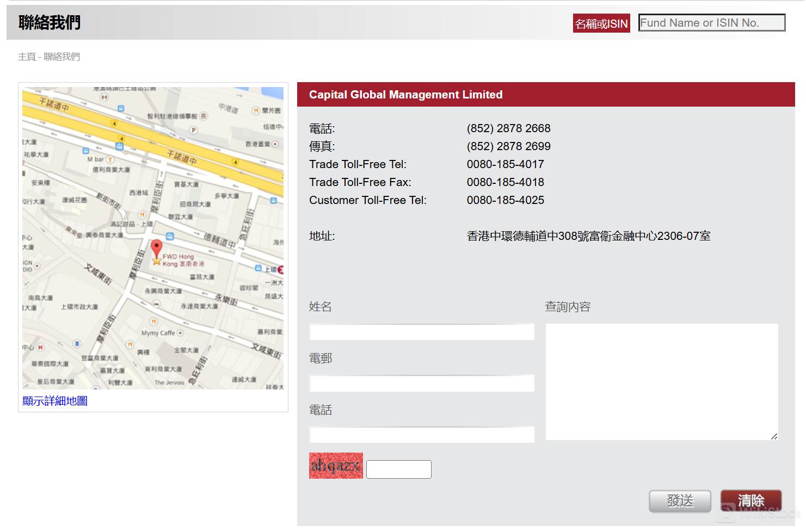Open the 顯示詳細地圖 link
Screen dimensions: 806x532
click(x=55, y=401)
